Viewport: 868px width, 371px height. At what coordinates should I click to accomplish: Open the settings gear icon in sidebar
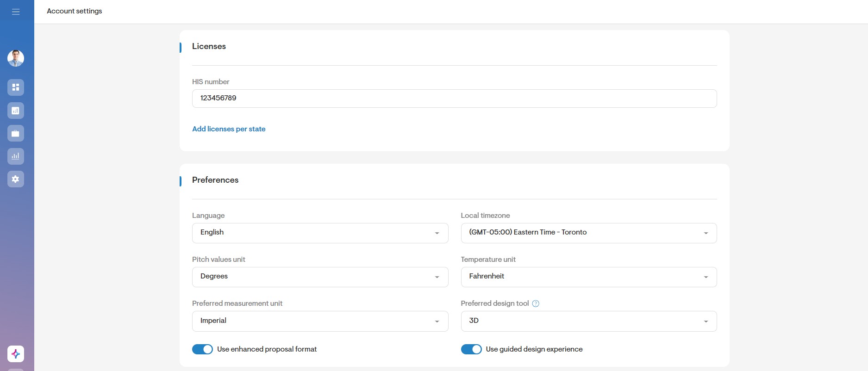[16, 179]
